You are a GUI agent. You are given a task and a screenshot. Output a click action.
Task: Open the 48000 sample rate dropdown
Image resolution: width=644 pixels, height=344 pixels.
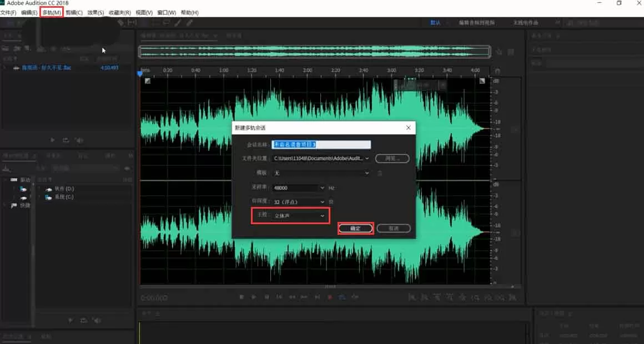(299, 188)
